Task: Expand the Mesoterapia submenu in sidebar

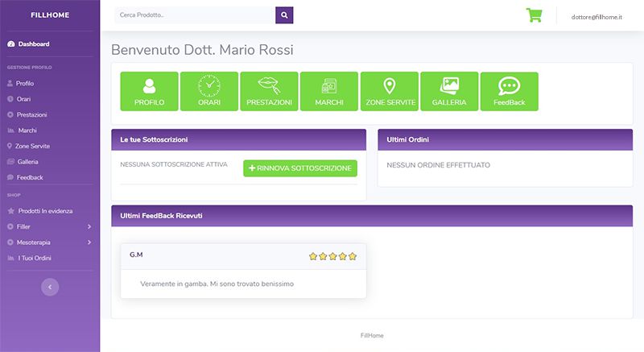Action: pyautogui.click(x=48, y=242)
